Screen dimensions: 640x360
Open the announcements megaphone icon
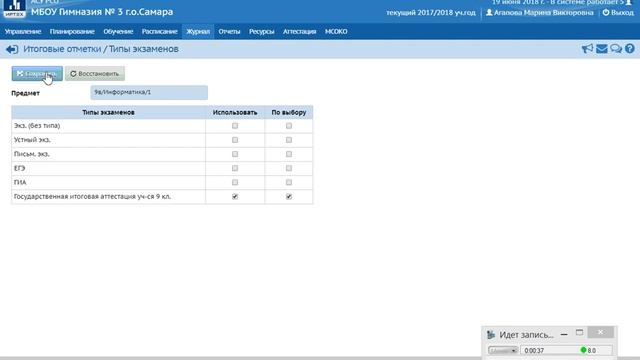(587, 49)
